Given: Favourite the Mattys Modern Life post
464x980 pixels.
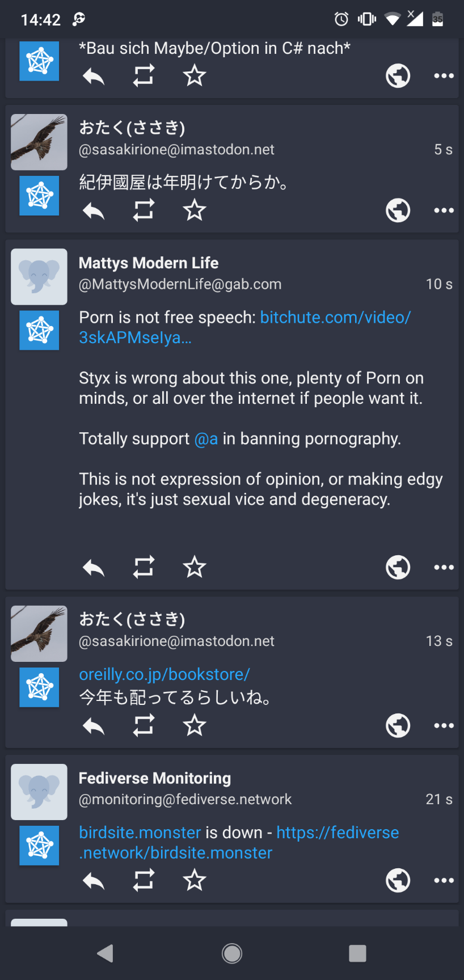Looking at the screenshot, I should [x=195, y=567].
